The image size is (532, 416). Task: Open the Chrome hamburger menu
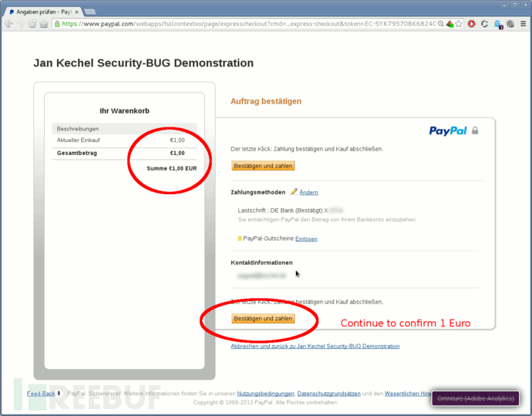pyautogui.click(x=524, y=24)
